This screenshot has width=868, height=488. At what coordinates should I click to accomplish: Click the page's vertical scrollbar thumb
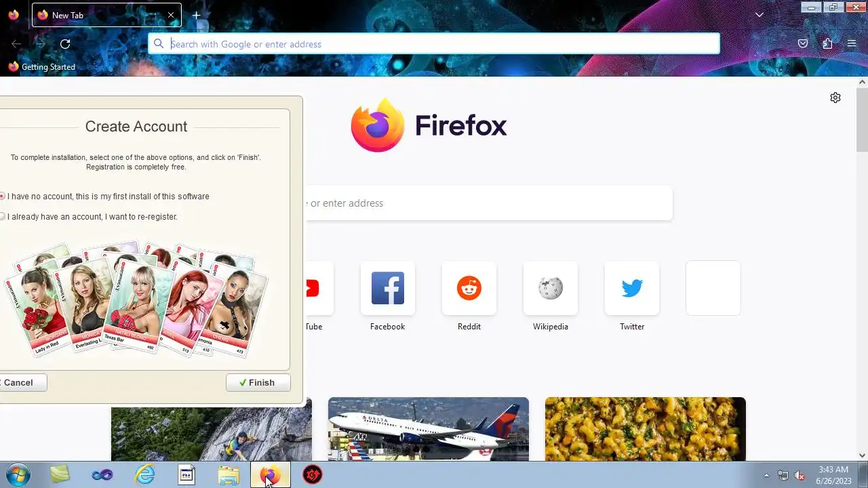(x=862, y=120)
